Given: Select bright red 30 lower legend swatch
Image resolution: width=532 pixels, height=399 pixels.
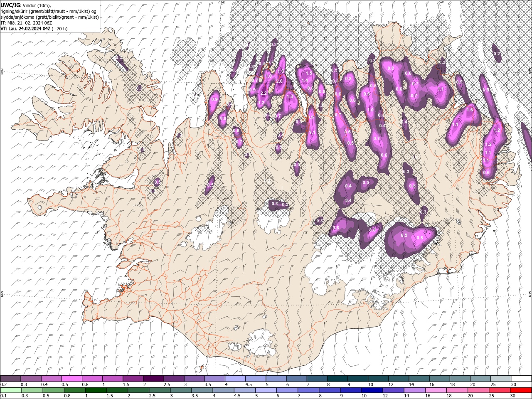Looking at the screenshot, I should click(x=520, y=390).
